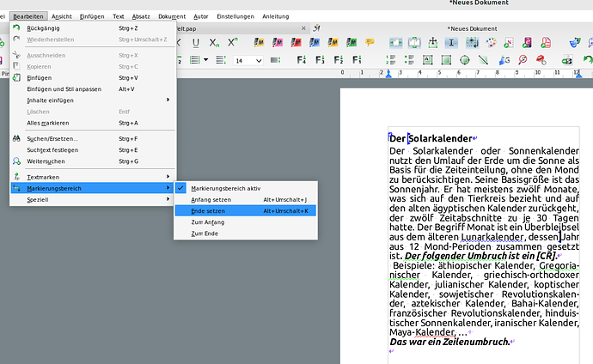Select the red highlighter marker
Image resolution: width=593 pixels, height=364 pixels.
click(296, 42)
